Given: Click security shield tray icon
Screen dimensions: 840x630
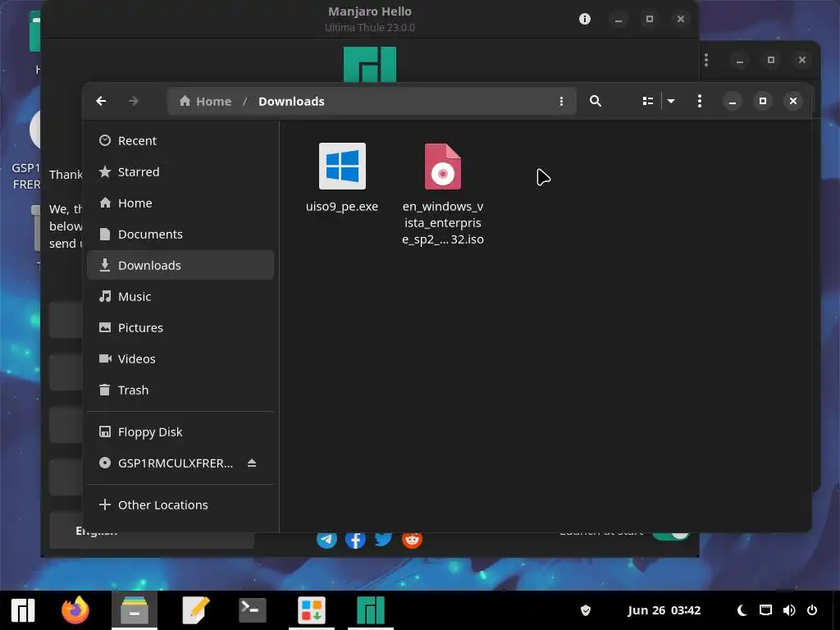Looking at the screenshot, I should tap(586, 610).
